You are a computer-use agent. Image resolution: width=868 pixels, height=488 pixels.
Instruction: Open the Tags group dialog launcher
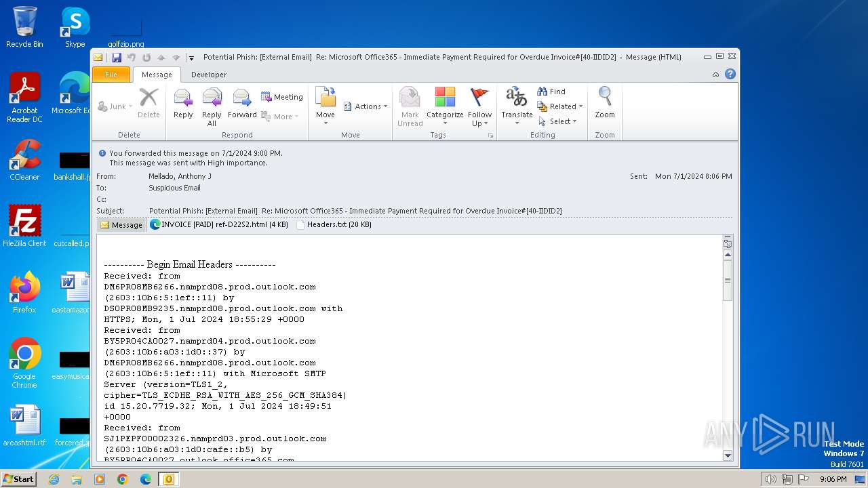pyautogui.click(x=490, y=136)
